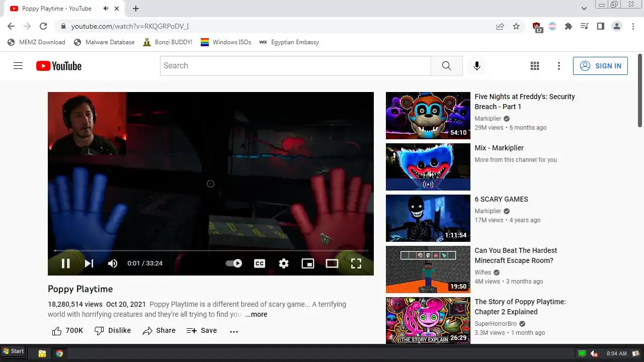Screen dimensions: 644x362
Task: Go forward in browser history
Action: 27,26
